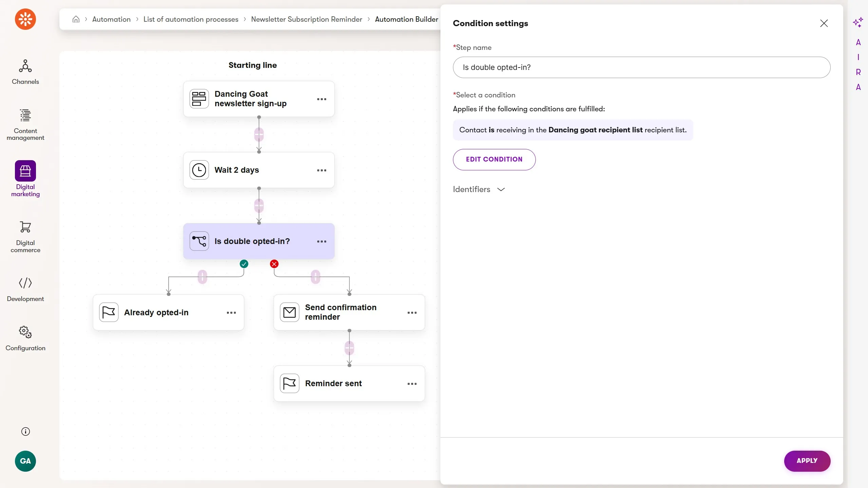868x488 pixels.
Task: Click the Step name input field
Action: coord(641,67)
